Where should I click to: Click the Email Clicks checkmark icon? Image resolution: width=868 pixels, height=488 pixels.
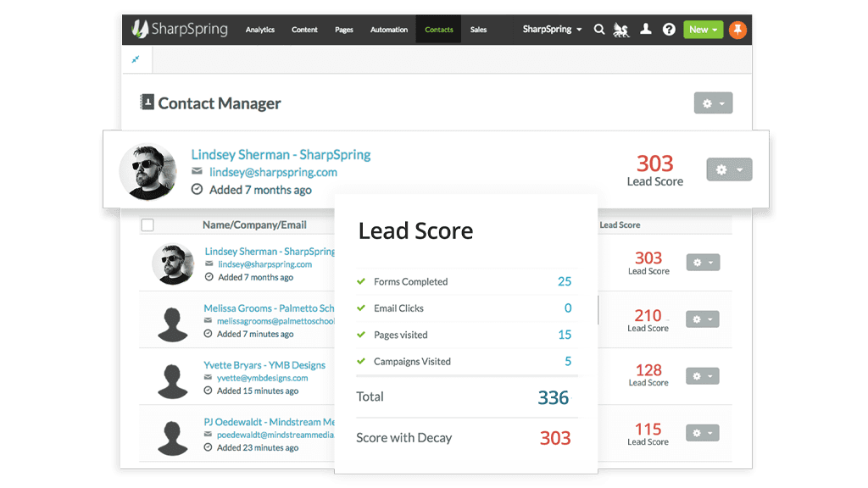coord(361,308)
